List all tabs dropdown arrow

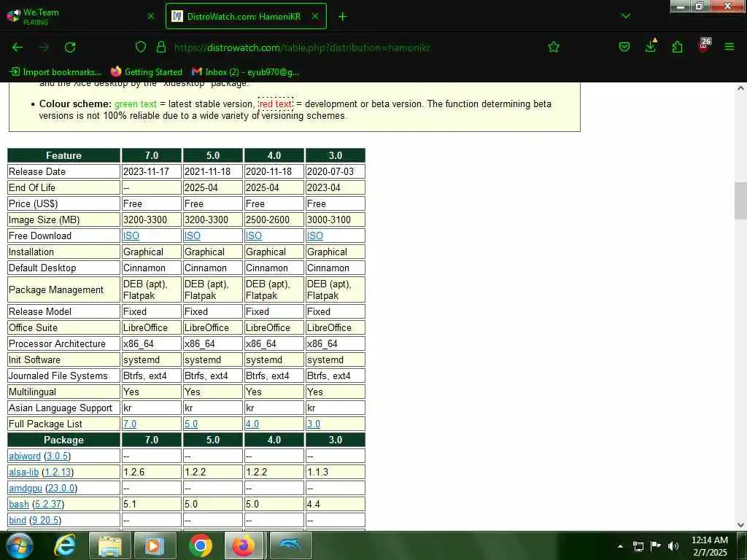coord(626,16)
